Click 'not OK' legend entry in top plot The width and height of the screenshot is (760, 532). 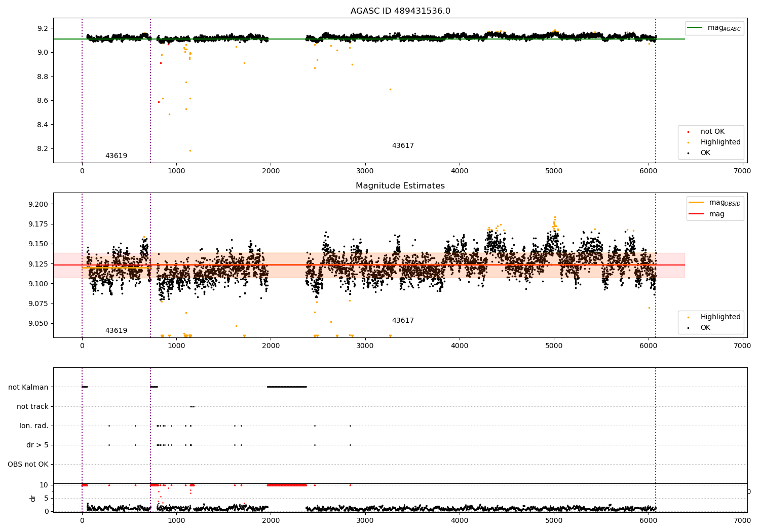(711, 132)
